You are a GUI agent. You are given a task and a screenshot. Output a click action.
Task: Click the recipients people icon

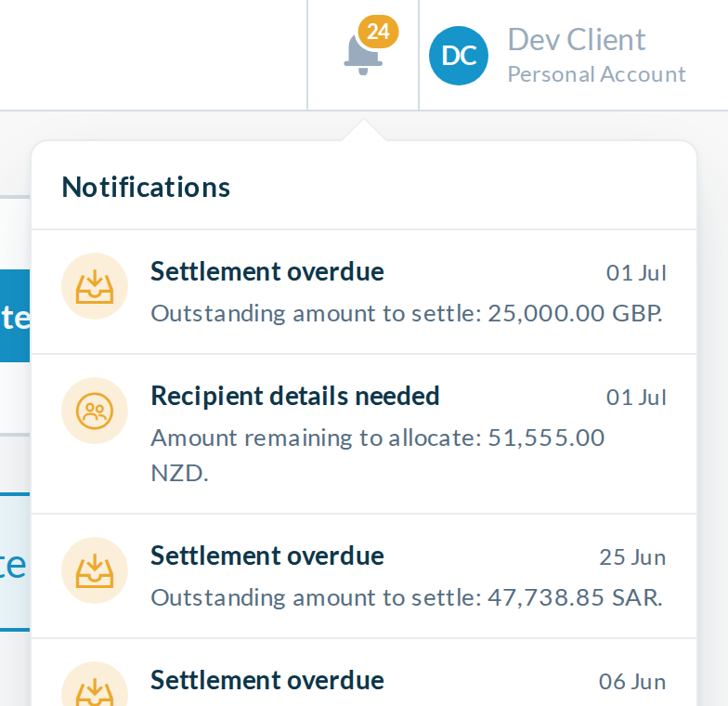(95, 411)
